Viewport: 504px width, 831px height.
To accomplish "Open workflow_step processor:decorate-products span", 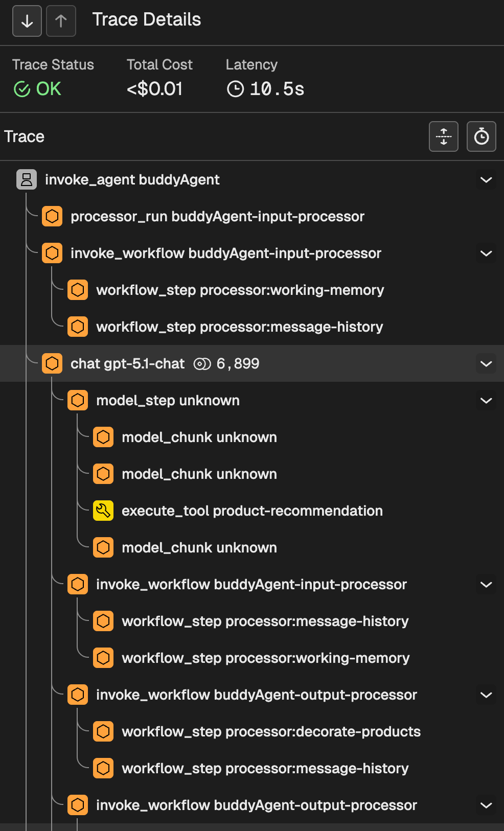I will click(271, 731).
